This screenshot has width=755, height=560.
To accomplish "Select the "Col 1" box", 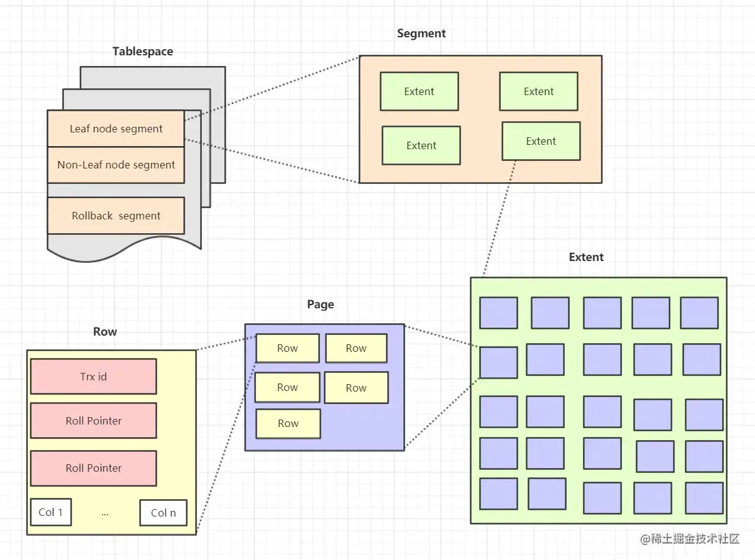I will coord(51,512).
